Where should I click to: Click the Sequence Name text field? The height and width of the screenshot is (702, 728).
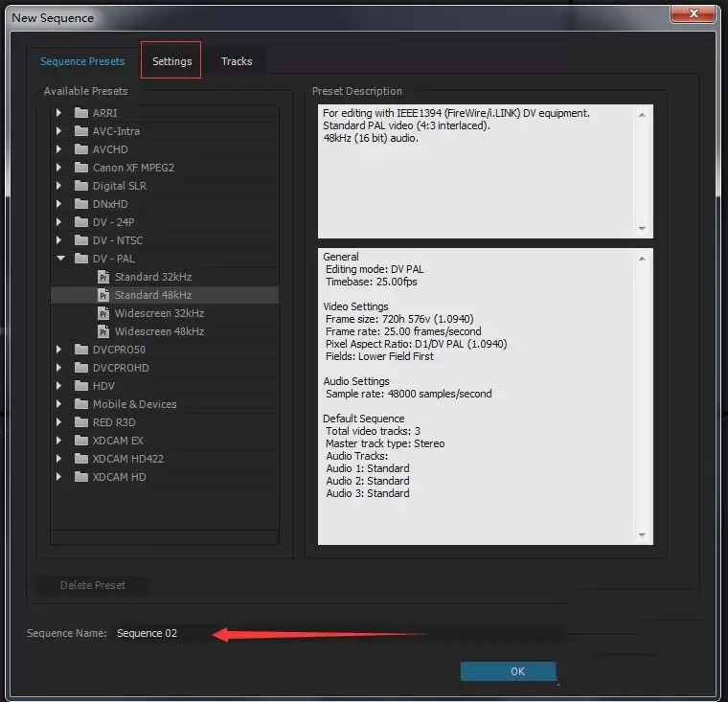[x=335, y=633]
